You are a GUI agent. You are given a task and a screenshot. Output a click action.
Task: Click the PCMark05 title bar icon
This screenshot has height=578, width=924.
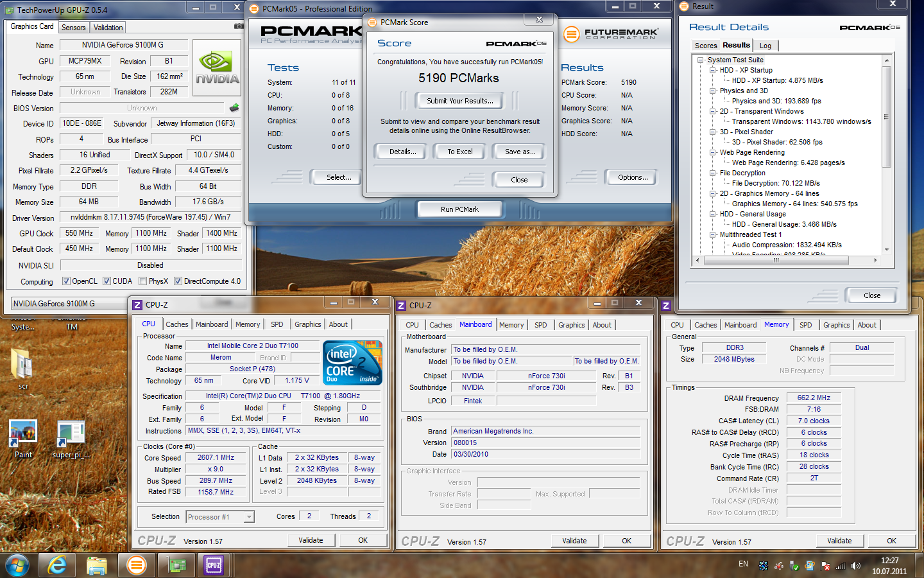coord(254,8)
